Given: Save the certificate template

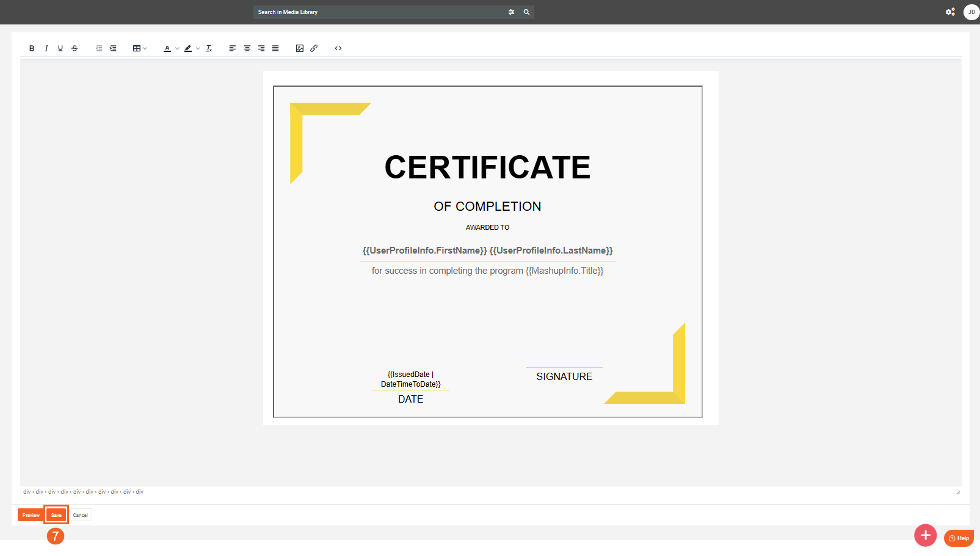Looking at the screenshot, I should (x=56, y=515).
